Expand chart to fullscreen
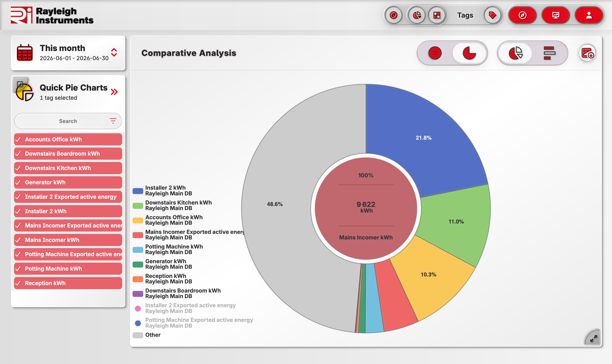Viewport: 612px width, 364px height. click(593, 338)
